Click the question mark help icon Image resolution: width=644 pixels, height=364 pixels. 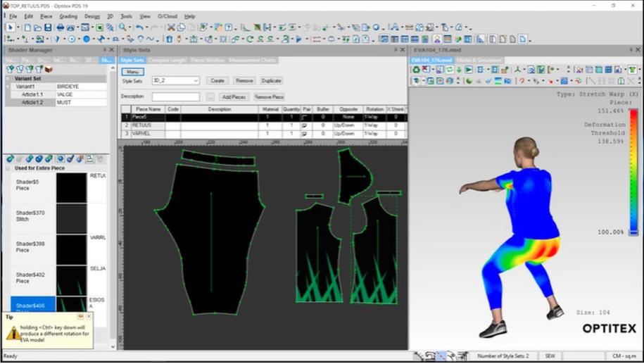coord(229,27)
